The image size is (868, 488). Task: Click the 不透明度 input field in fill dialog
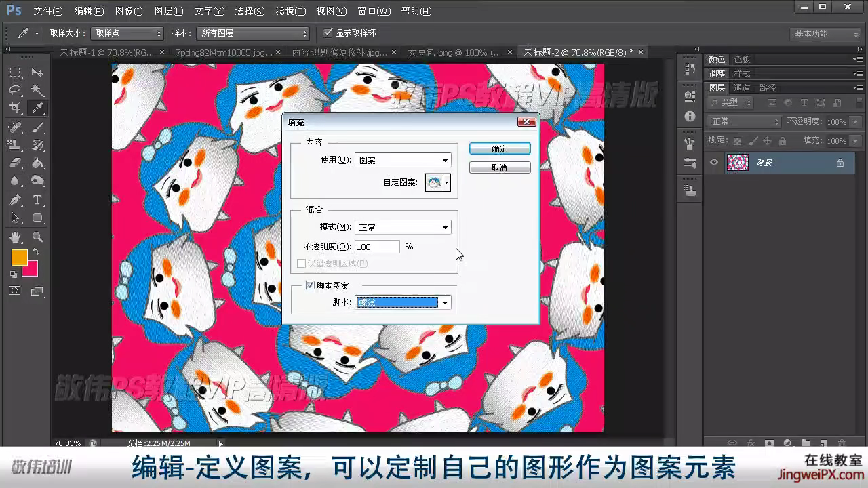click(378, 247)
